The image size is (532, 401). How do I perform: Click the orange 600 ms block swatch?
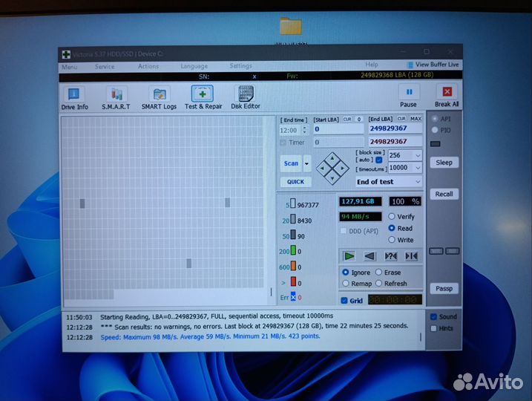tap(293, 266)
